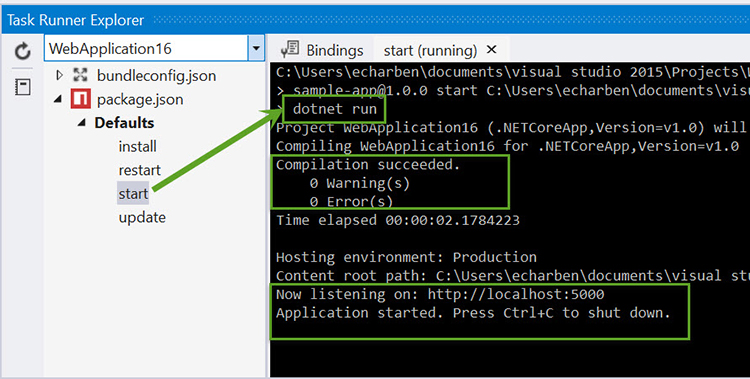
Task: Click the 'dotnet run' output line
Action: click(334, 109)
